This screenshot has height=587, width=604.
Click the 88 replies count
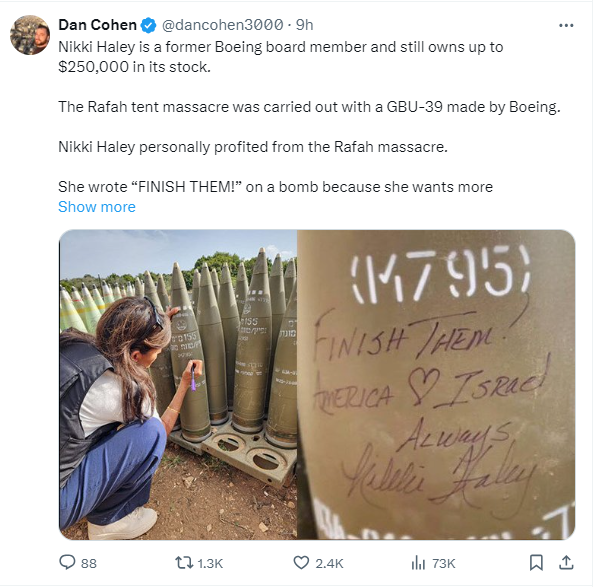[89, 564]
